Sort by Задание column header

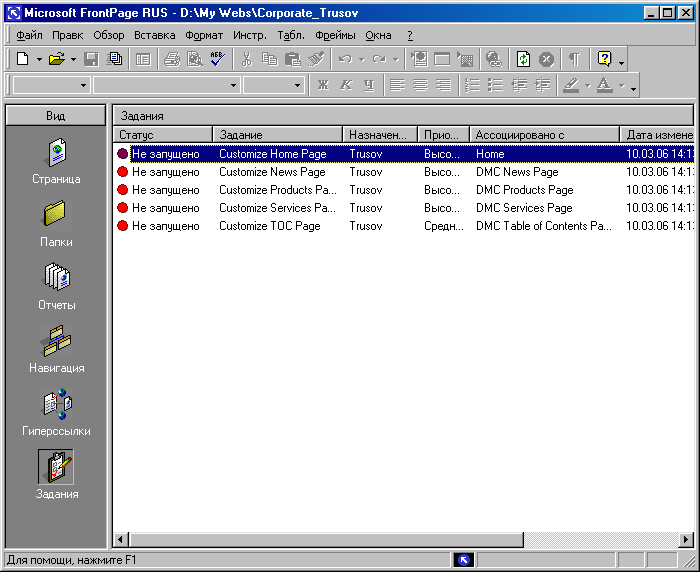click(277, 134)
